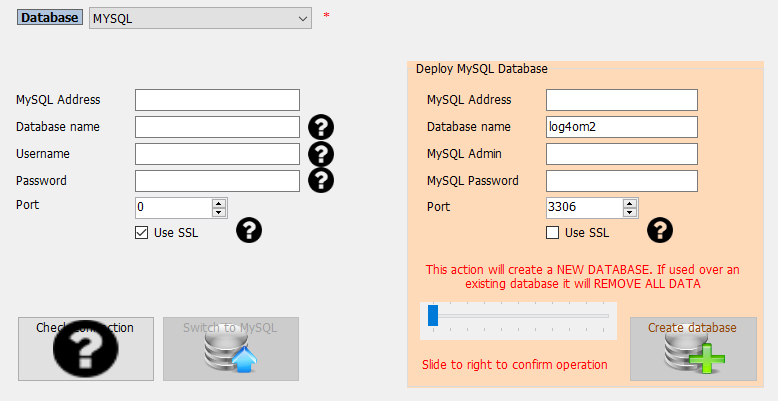Decrease deploy Port 3306 with down arrow
The image size is (778, 401).
point(630,212)
